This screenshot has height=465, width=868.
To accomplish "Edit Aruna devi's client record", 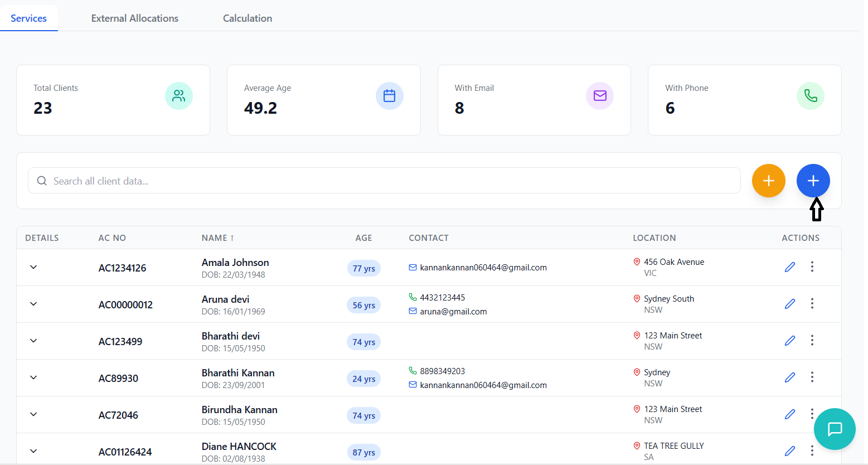I will tap(789, 304).
